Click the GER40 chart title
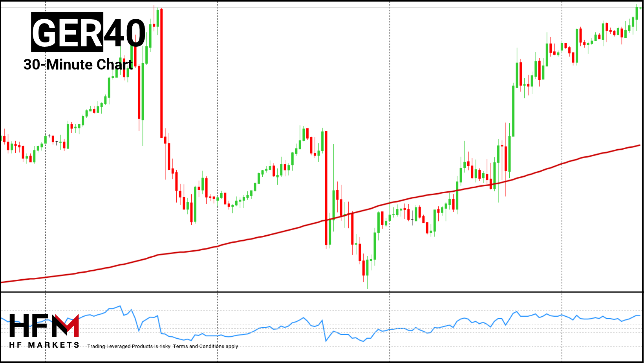Viewport: 644px width, 363px height. point(89,32)
